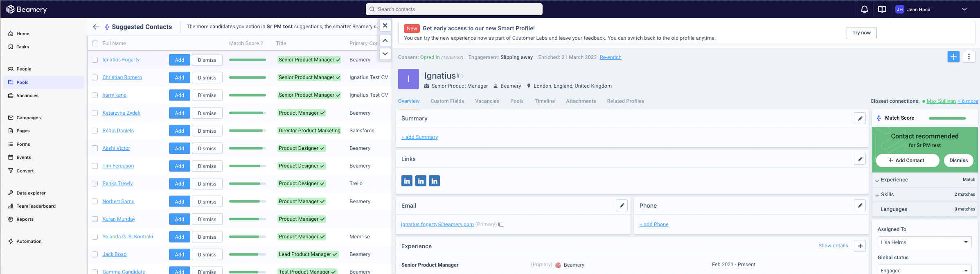Go to the next contact with the down arrow
Screen dimensions: 980x274
[385, 54]
